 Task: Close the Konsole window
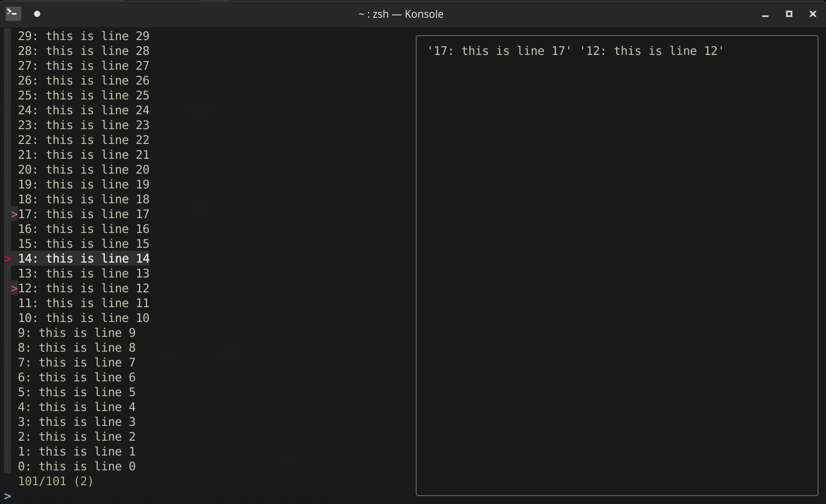tap(813, 14)
